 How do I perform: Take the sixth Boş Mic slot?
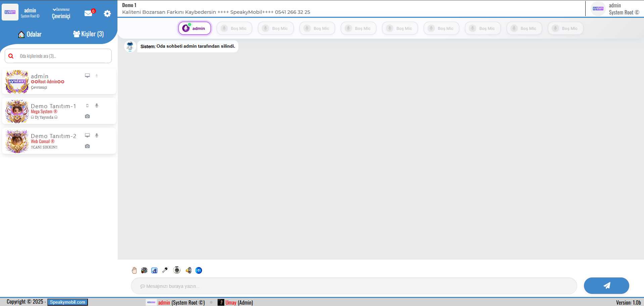tap(441, 28)
